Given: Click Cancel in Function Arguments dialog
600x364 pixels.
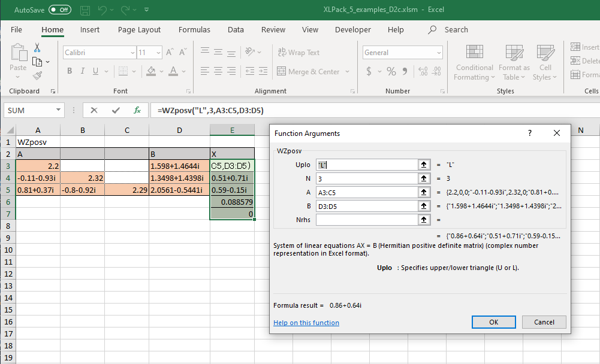Looking at the screenshot, I should click(x=544, y=322).
